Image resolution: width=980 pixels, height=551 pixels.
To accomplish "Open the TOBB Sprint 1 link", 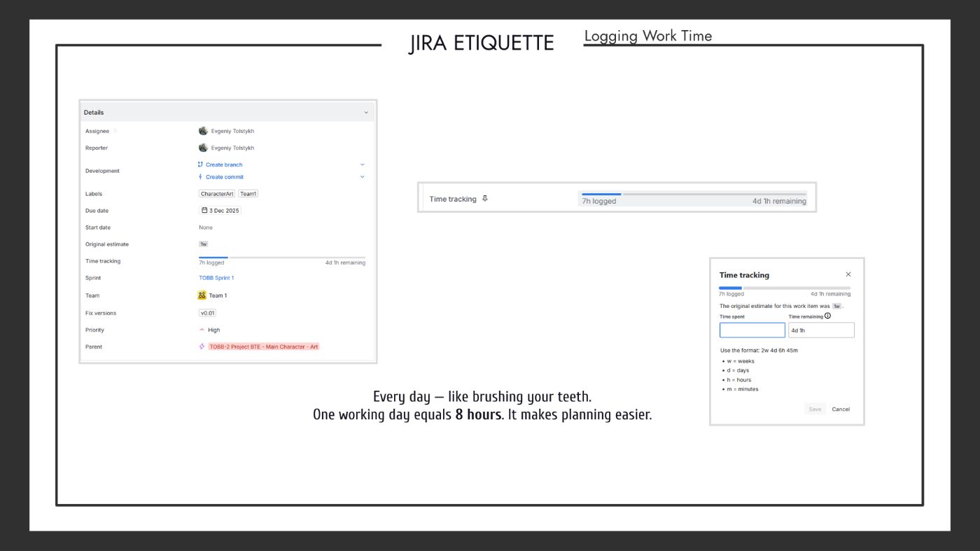I will click(x=216, y=278).
